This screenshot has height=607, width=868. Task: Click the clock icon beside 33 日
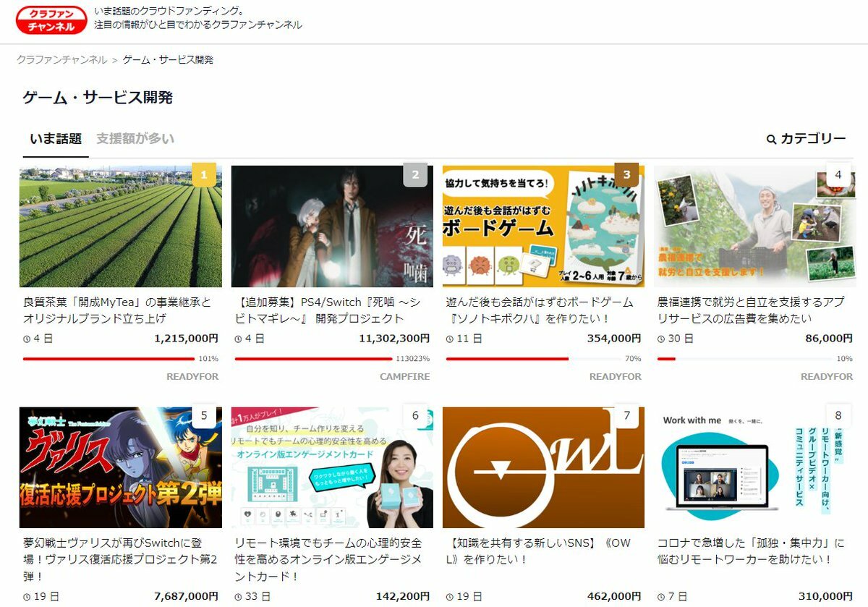pyautogui.click(x=238, y=597)
